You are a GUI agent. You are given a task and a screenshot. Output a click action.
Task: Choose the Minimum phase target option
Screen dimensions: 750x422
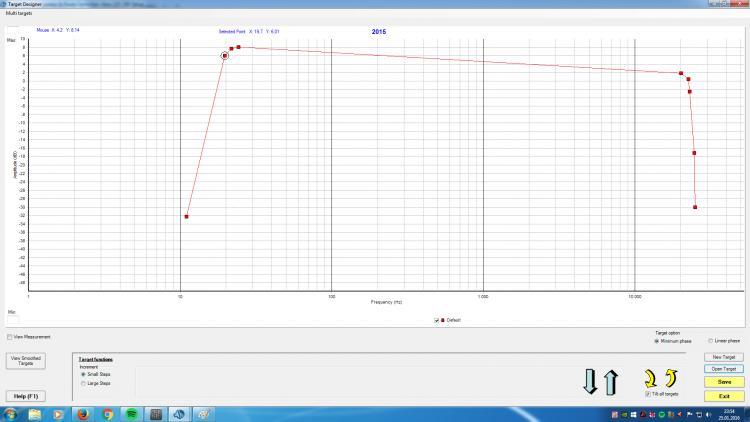pyautogui.click(x=657, y=341)
